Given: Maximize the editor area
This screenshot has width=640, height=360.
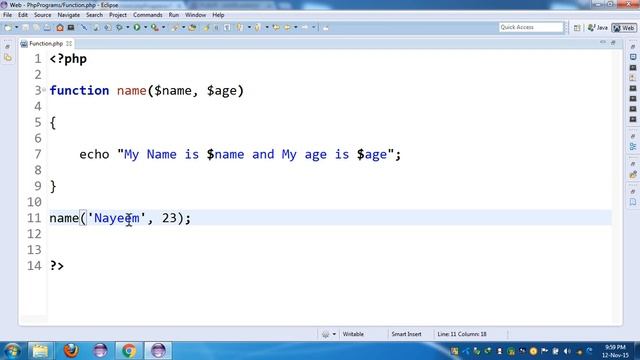Looking at the screenshot, I should tap(613, 42).
